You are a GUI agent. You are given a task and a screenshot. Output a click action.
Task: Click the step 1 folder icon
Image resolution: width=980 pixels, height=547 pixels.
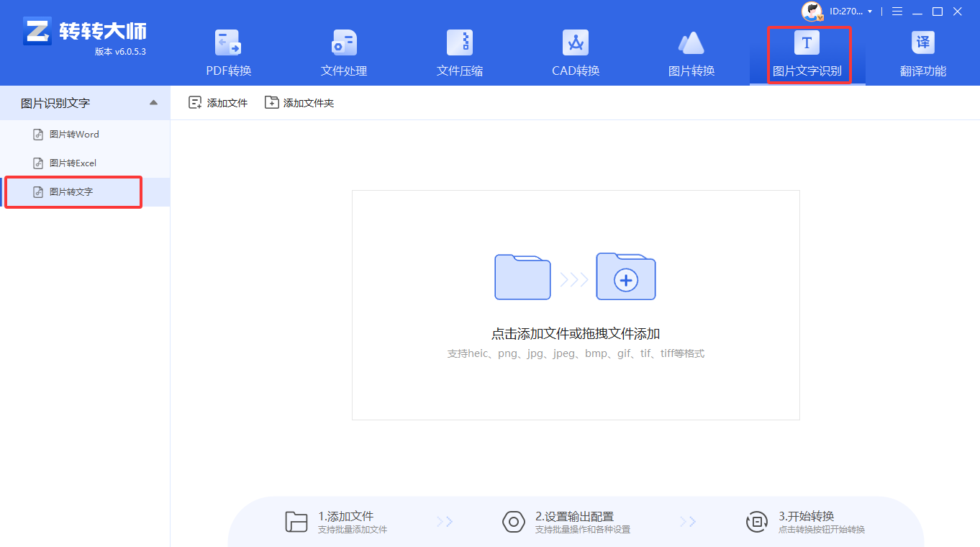click(x=296, y=522)
